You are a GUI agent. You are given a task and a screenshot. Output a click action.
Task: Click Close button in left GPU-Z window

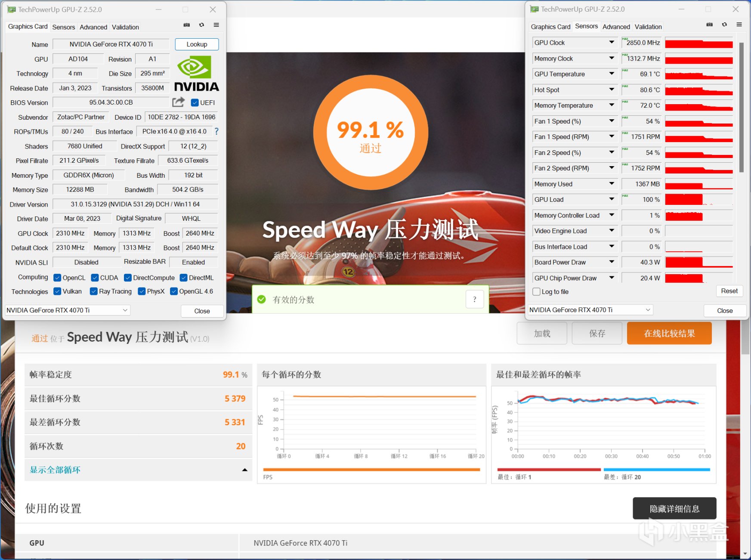coord(202,311)
